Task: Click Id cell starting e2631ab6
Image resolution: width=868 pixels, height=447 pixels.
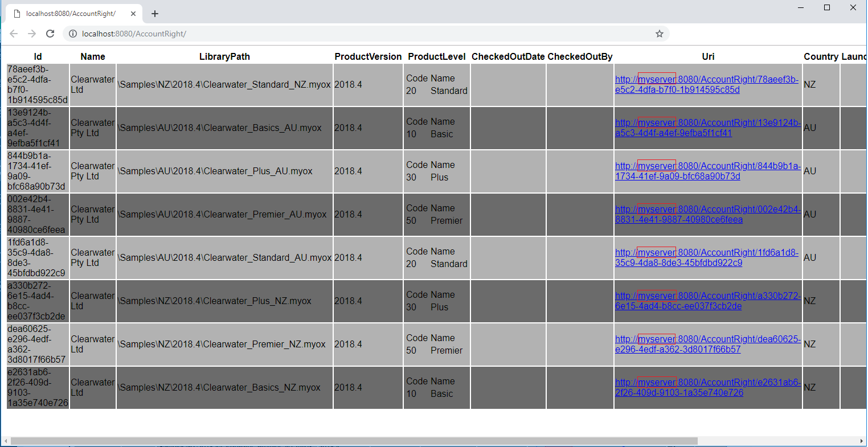Action: click(x=38, y=387)
